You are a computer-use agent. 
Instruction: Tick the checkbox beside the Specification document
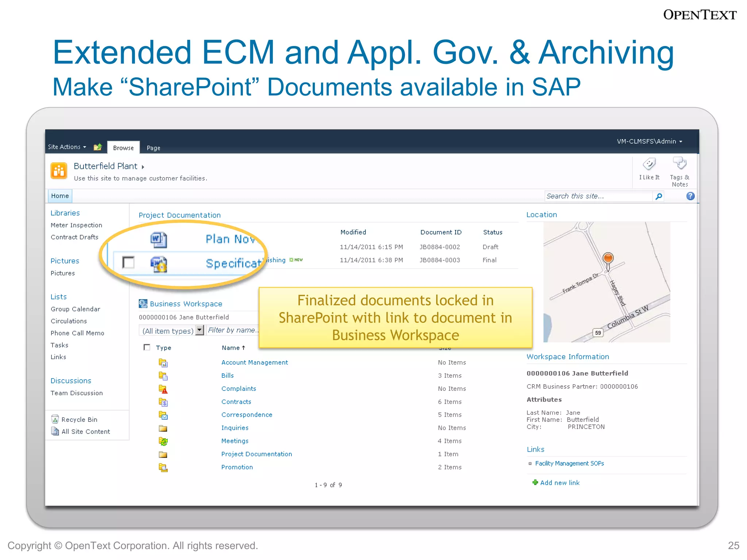(x=128, y=262)
